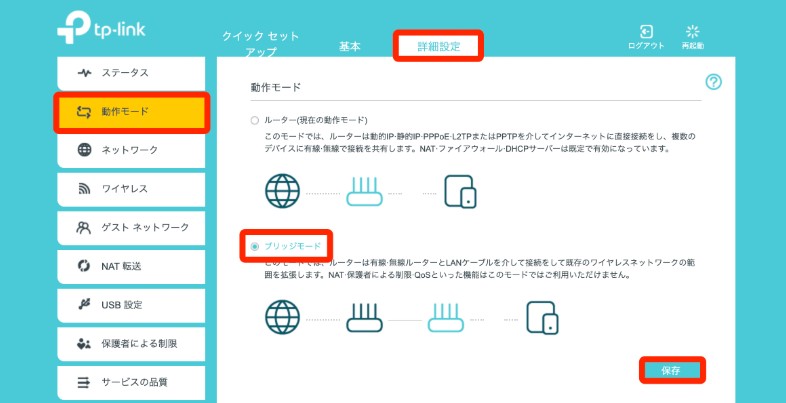
Task: Click the ネットワーク globe icon in sidebar
Action: coord(84,149)
